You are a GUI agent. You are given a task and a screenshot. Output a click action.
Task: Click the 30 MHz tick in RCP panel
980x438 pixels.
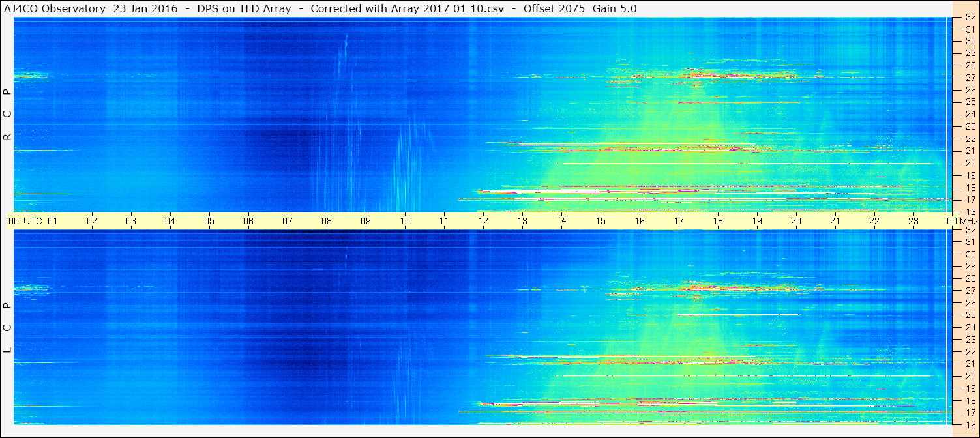coord(970,41)
